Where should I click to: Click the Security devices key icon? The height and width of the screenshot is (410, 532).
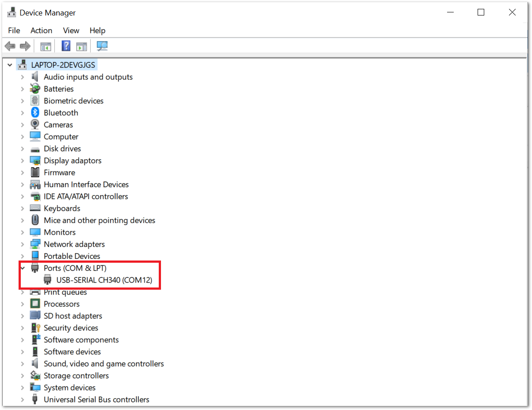point(35,328)
